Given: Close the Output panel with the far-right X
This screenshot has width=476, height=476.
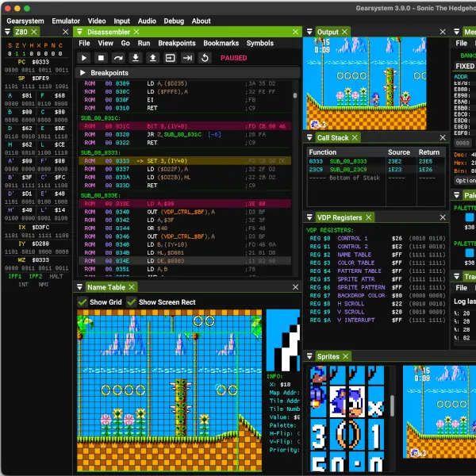Looking at the screenshot, I should coord(443,32).
